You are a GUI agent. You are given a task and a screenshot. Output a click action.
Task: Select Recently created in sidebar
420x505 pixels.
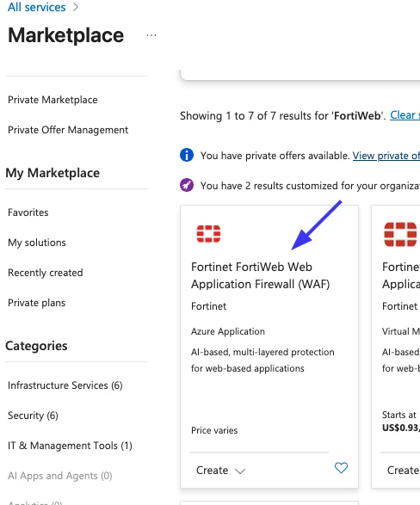(x=46, y=273)
